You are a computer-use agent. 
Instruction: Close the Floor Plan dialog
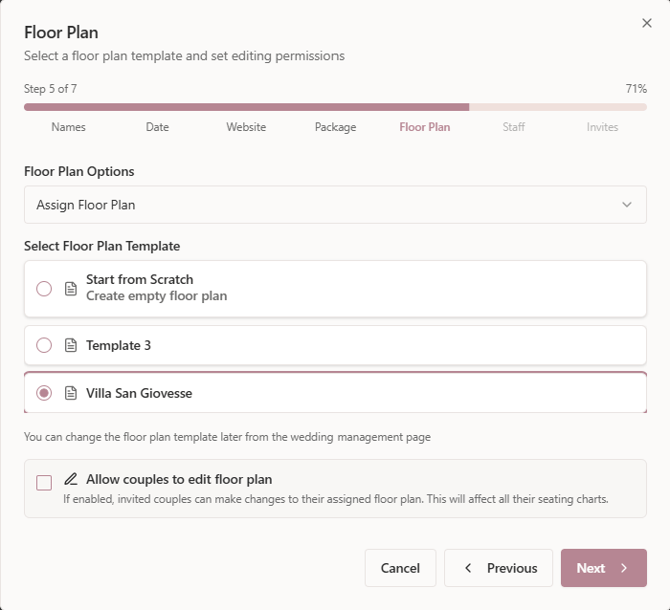(x=646, y=23)
